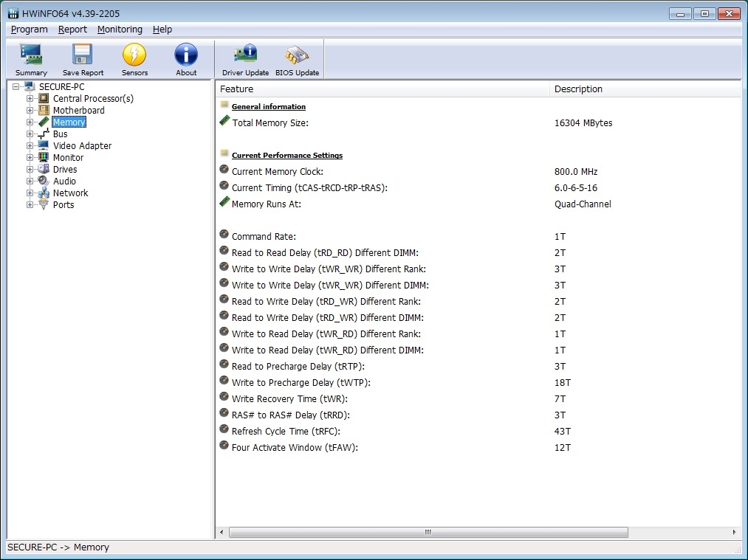Expand the Central Processor(s) node
The width and height of the screenshot is (748, 560).
pyautogui.click(x=30, y=99)
